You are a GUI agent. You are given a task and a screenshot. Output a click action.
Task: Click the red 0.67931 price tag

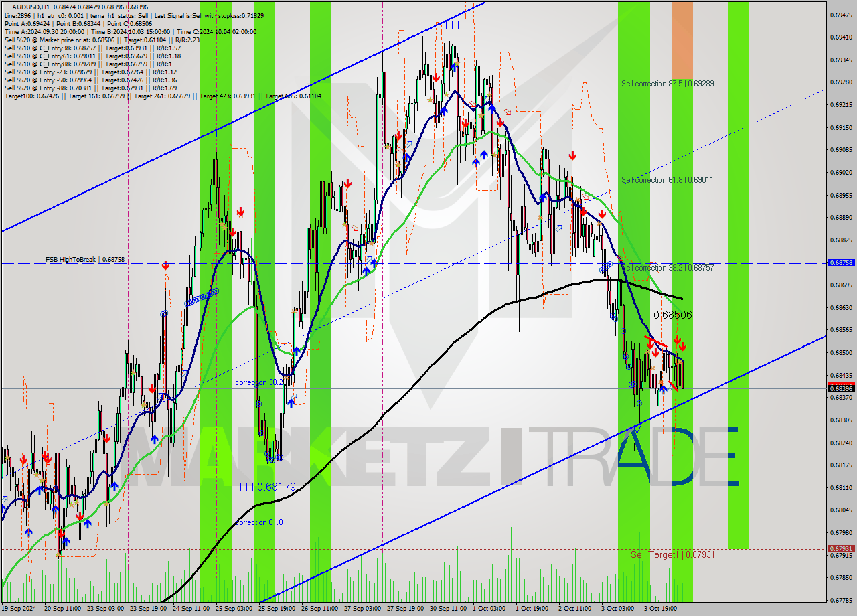pos(841,549)
